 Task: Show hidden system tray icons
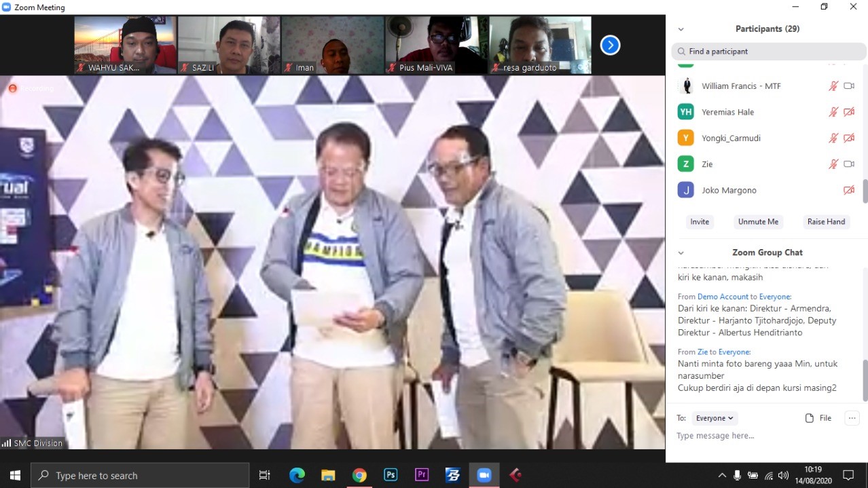[721, 475]
